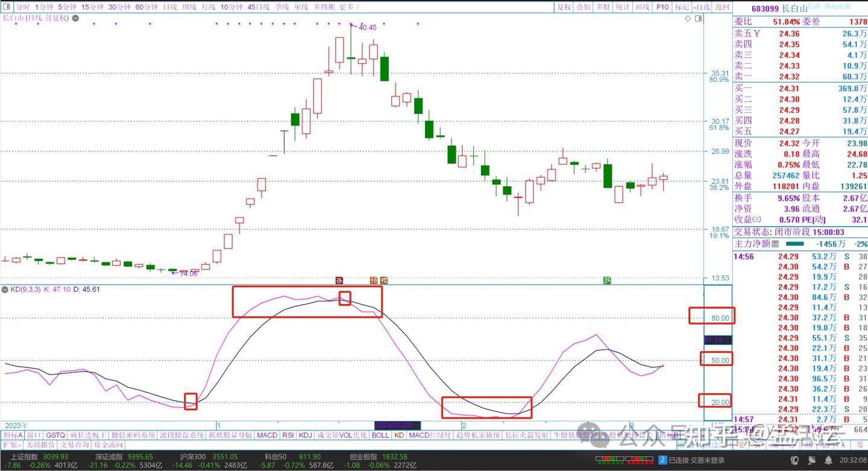The width and height of the screenshot is (868, 471).
Task: Apply the 抓妖股显身版 indicator
Action: click(x=230, y=435)
